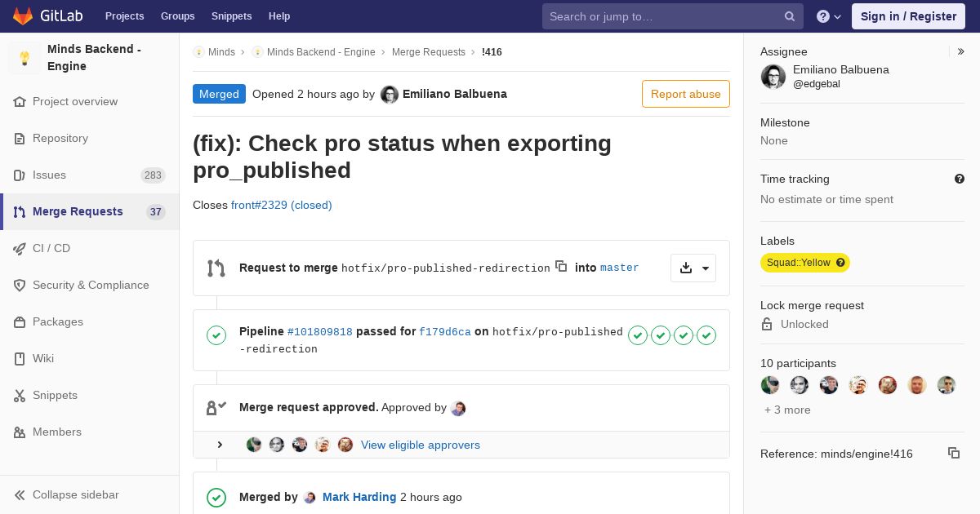The image size is (980, 514).
Task: Open the Help question-mark dropdown
Action: click(x=829, y=16)
